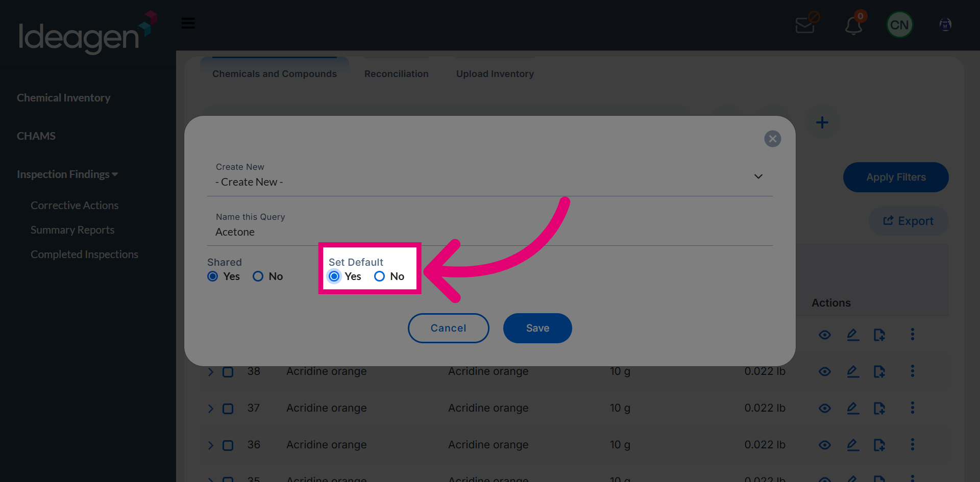Open the CN user avatar
Screen dimensions: 980x482
coord(899,24)
